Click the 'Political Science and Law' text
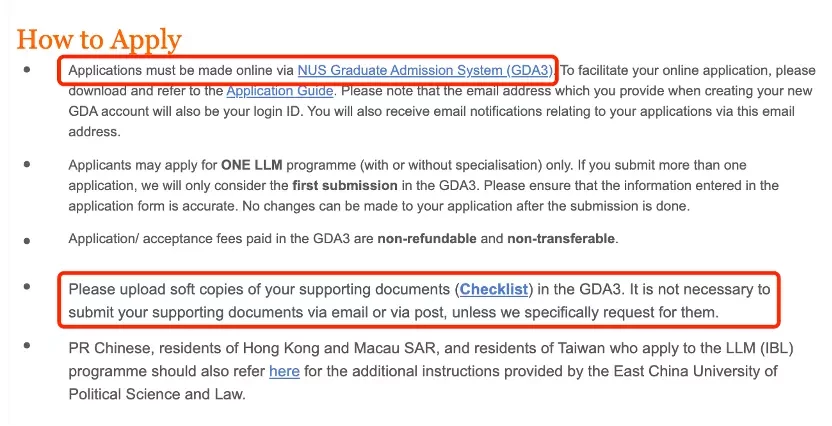 point(156,394)
